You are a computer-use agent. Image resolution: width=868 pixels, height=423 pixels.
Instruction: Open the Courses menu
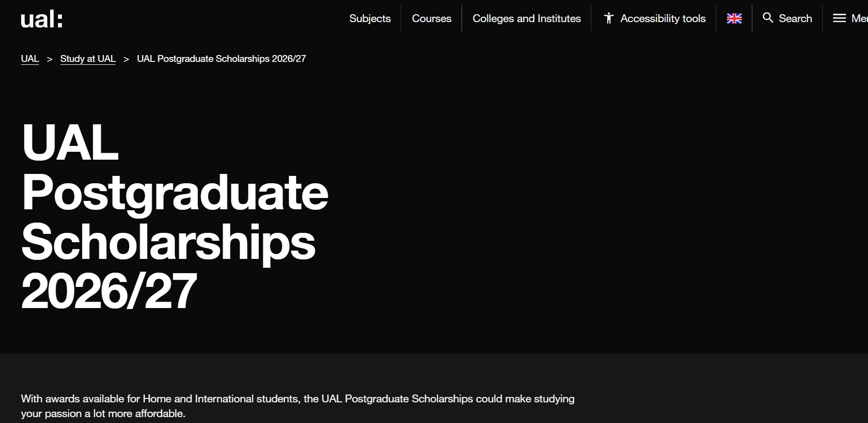pyautogui.click(x=431, y=18)
